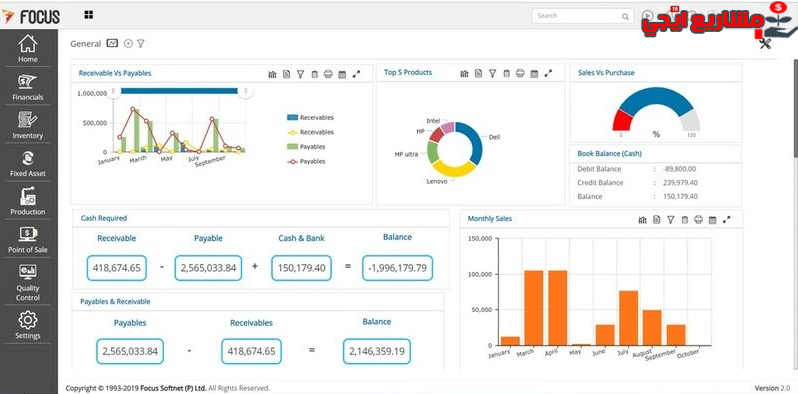Open the Inventory module
This screenshot has width=798, height=394.
[28, 125]
